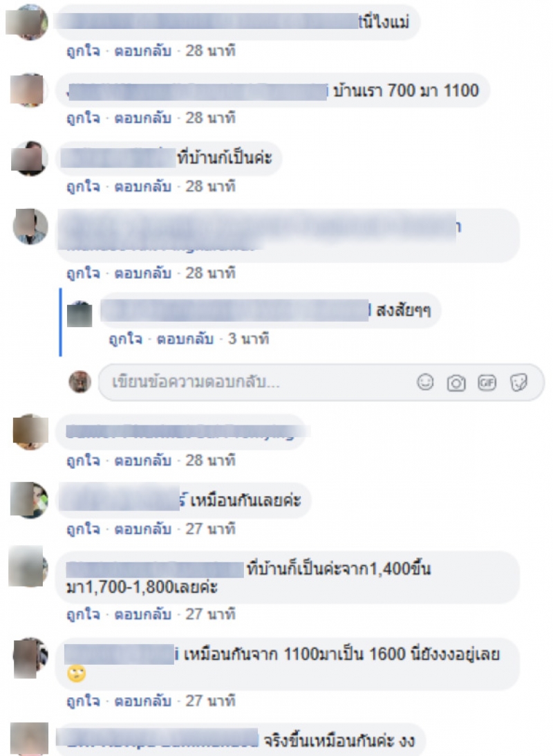Open profile picture of the นี่ไงแม่ commenter

tap(28, 21)
